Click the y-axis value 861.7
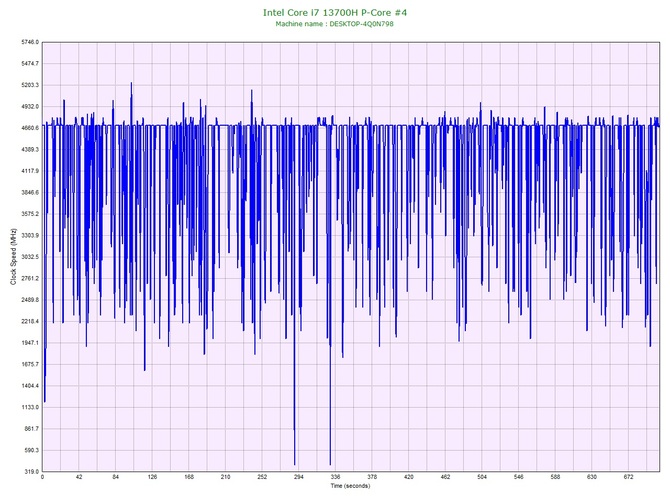Viewport: 670px width, 503px height. 31,429
